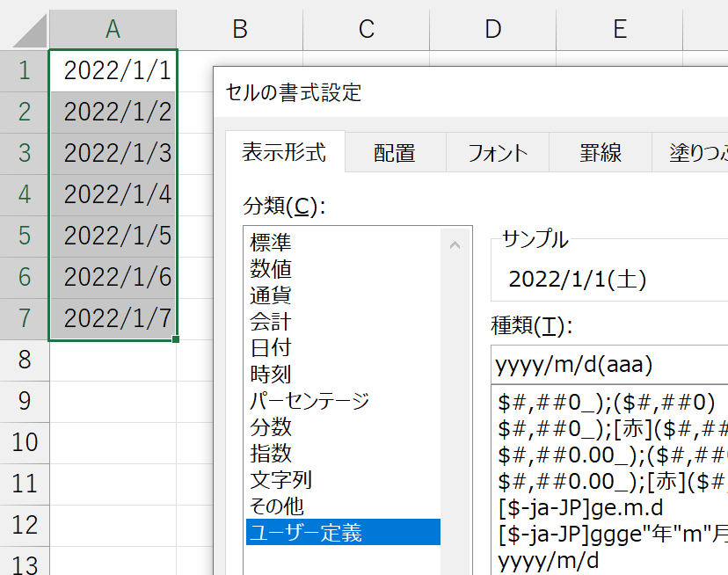Click the セルの書式設定 dialog title bar

pyautogui.click(x=470, y=92)
